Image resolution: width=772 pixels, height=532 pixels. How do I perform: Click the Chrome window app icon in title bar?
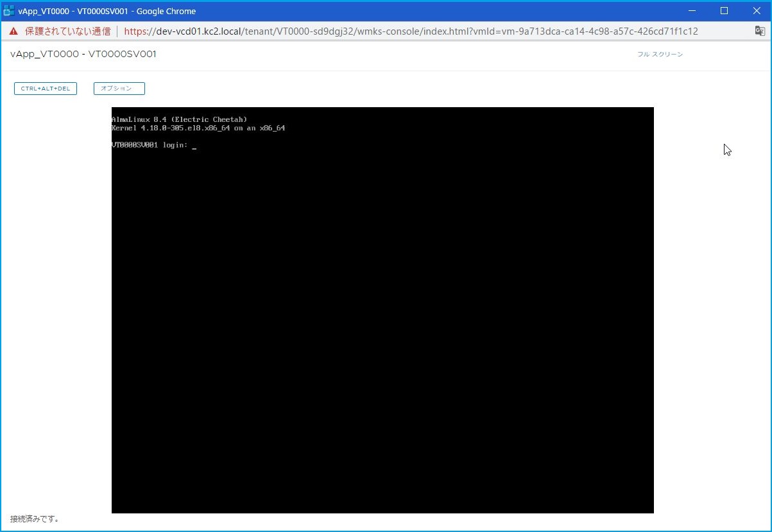(x=9, y=11)
